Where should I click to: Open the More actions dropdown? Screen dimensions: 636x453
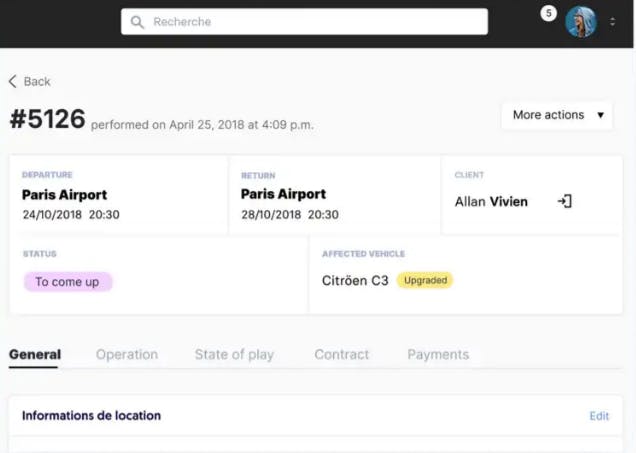(557, 115)
